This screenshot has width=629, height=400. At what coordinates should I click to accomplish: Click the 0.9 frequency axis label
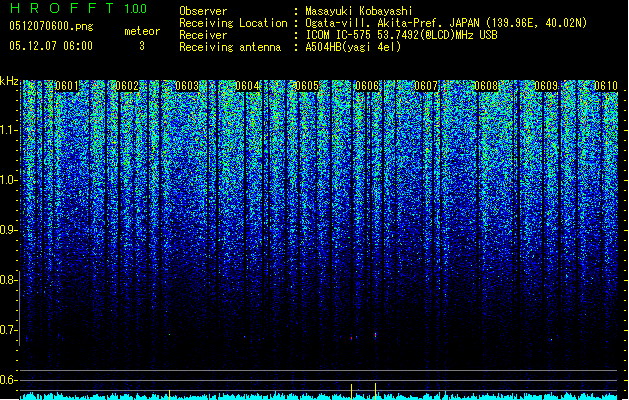(x=9, y=230)
